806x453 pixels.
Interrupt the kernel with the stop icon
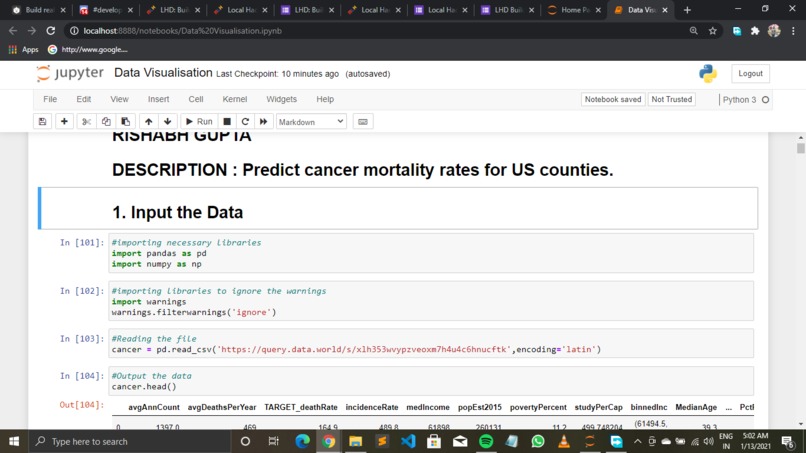click(x=227, y=122)
